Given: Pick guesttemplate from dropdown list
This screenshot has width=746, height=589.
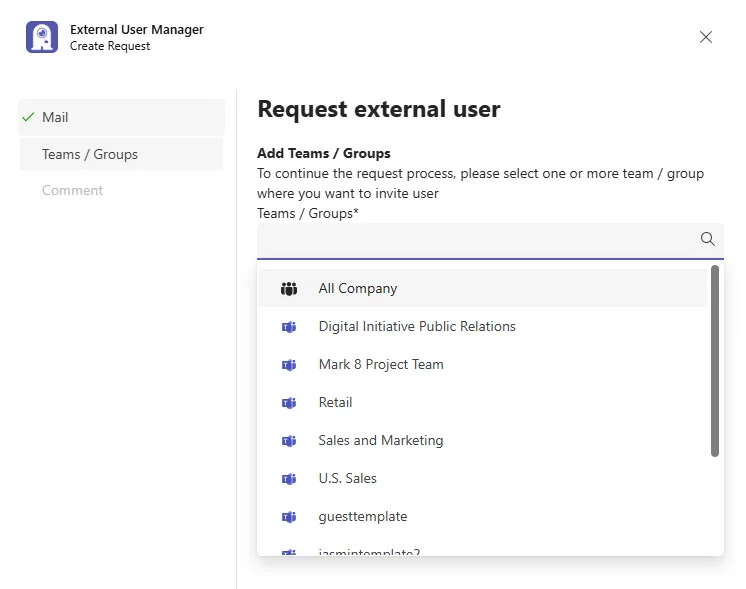Looking at the screenshot, I should pos(482,517).
